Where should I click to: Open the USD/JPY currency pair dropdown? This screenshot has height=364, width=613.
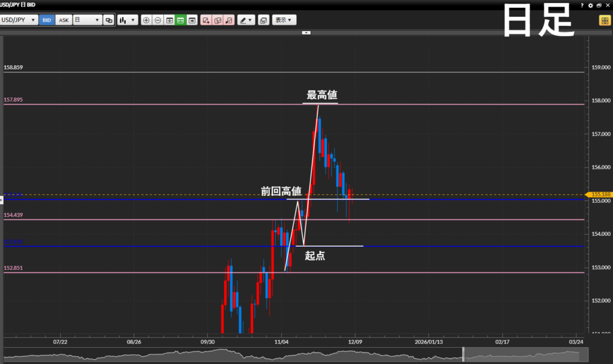pyautogui.click(x=19, y=20)
